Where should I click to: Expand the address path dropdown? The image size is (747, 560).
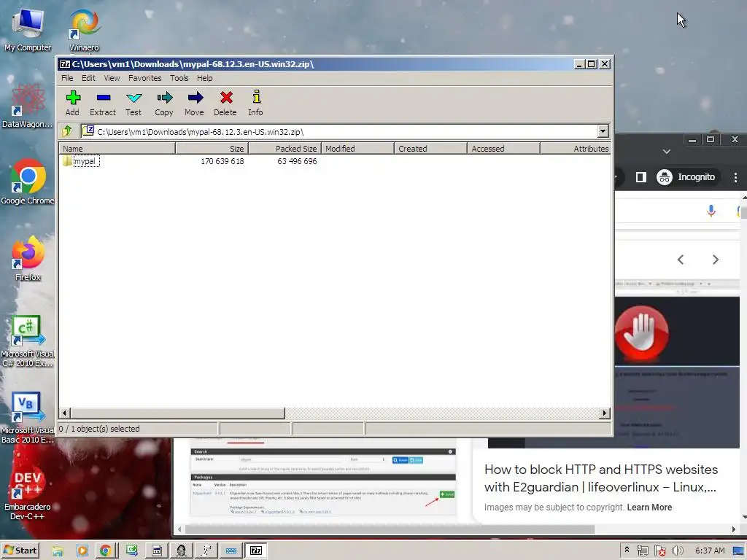603,131
